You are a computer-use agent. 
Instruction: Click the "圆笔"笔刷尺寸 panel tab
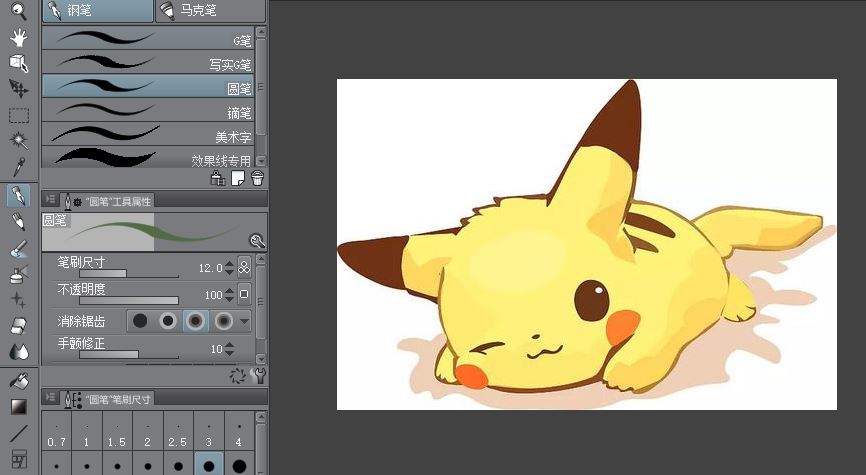(107, 399)
